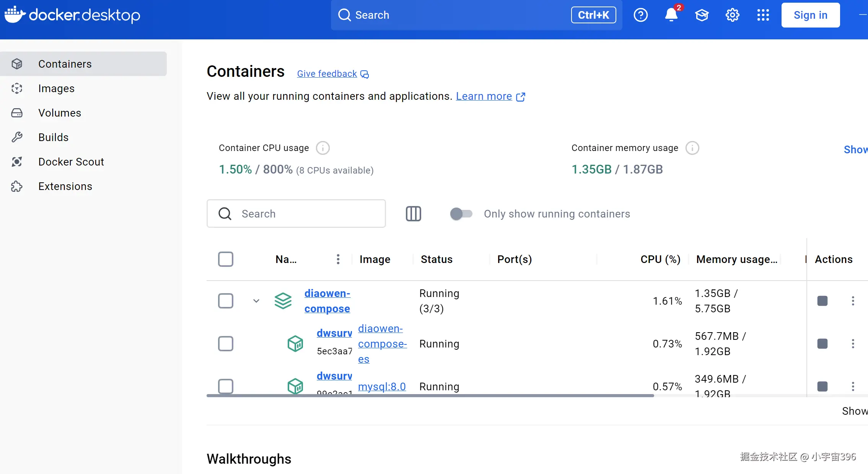Image resolution: width=868 pixels, height=474 pixels.
Task: Open the notifications bell icon
Action: 671,15
